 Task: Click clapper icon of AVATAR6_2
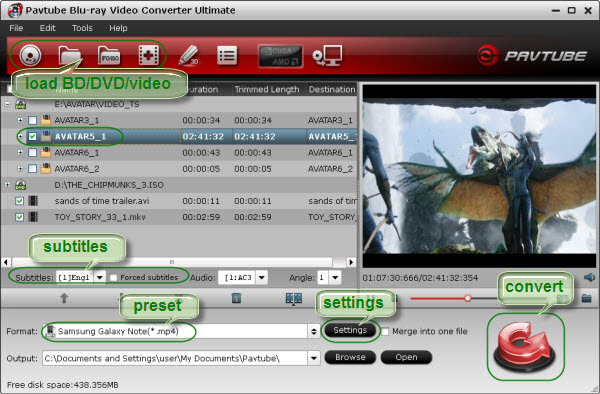coord(46,168)
